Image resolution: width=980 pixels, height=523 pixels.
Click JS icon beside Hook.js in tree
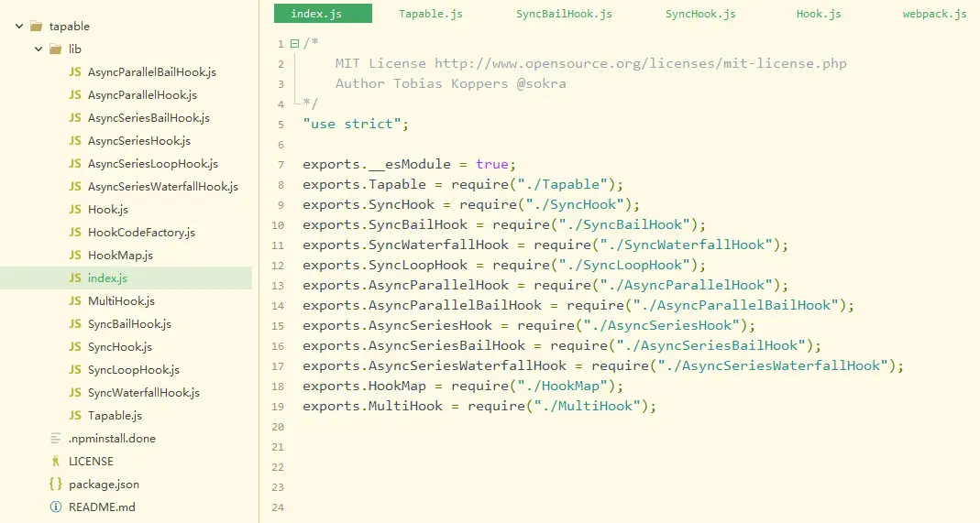pyautogui.click(x=75, y=209)
